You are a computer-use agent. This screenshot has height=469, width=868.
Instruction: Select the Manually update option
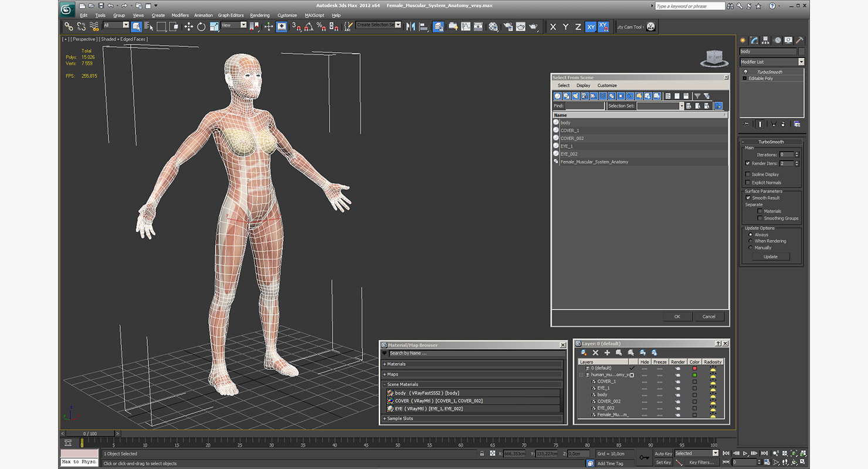point(750,247)
